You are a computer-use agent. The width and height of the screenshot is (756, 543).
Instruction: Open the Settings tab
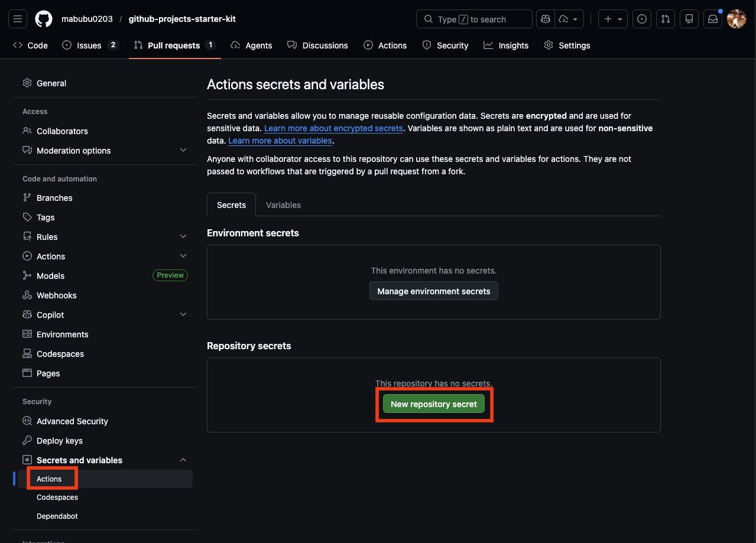pos(567,45)
